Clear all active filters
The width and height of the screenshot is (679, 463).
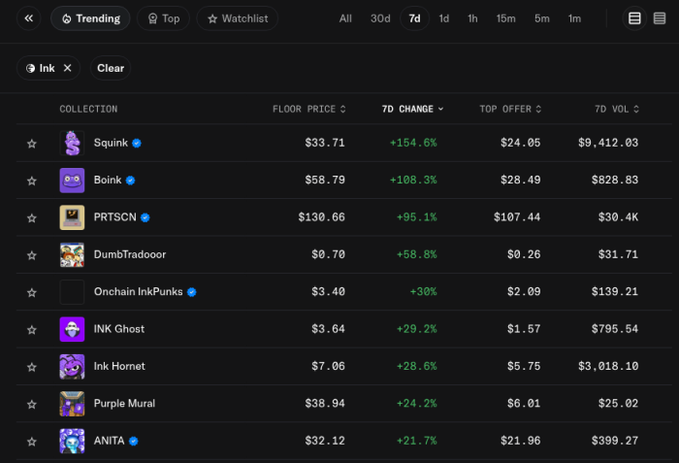110,68
